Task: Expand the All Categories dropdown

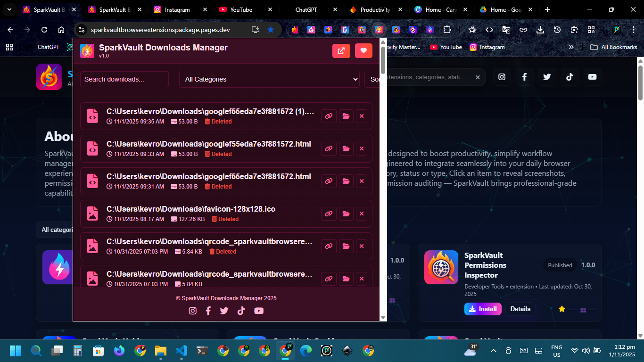Action: coord(269,79)
